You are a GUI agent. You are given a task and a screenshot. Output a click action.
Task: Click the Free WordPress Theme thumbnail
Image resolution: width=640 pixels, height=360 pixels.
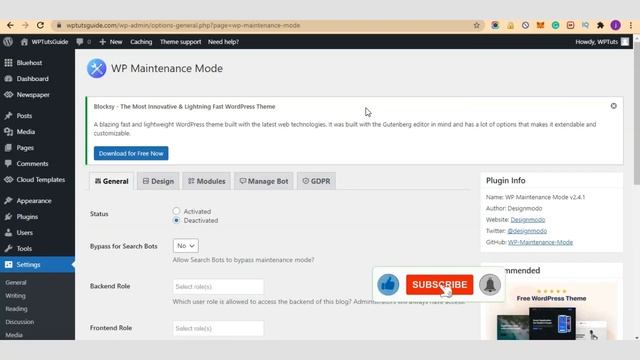[x=552, y=312]
